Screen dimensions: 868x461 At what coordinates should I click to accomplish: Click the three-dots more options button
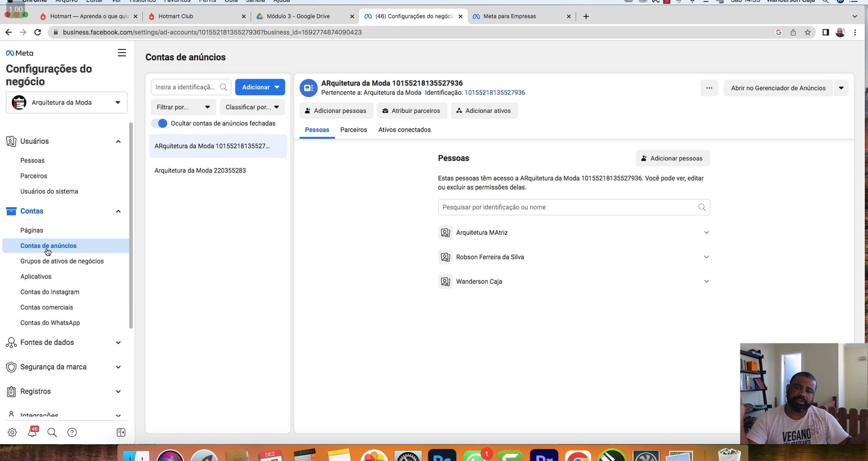point(709,88)
